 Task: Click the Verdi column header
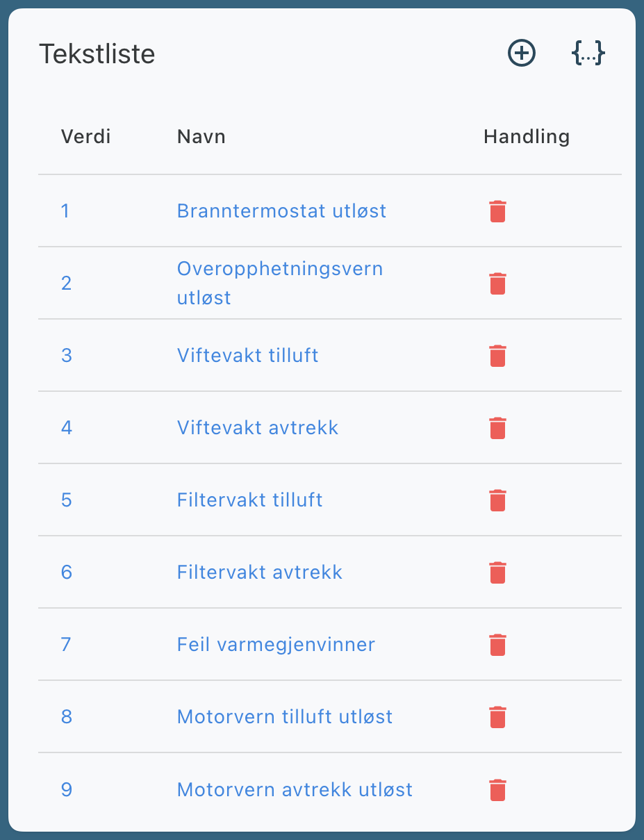pos(85,137)
